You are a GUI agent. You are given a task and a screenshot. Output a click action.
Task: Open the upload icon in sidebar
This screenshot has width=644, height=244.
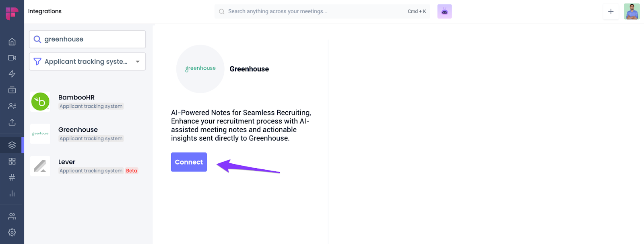click(12, 122)
